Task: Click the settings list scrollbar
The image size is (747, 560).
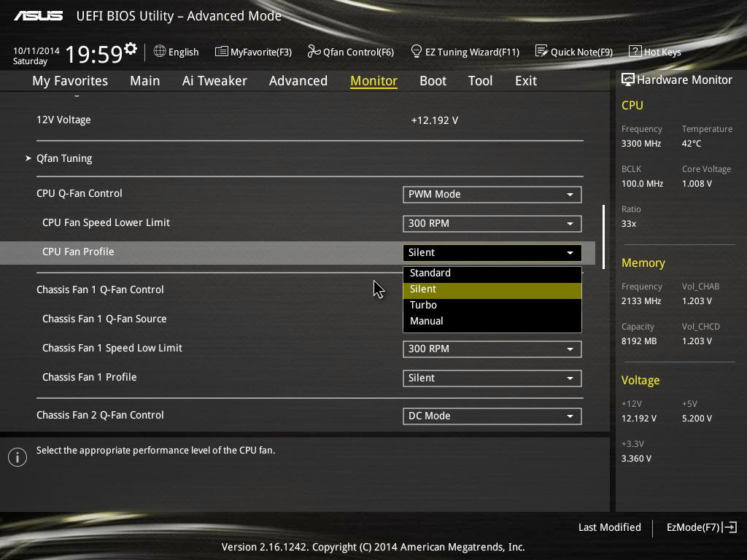Action: click(x=603, y=233)
